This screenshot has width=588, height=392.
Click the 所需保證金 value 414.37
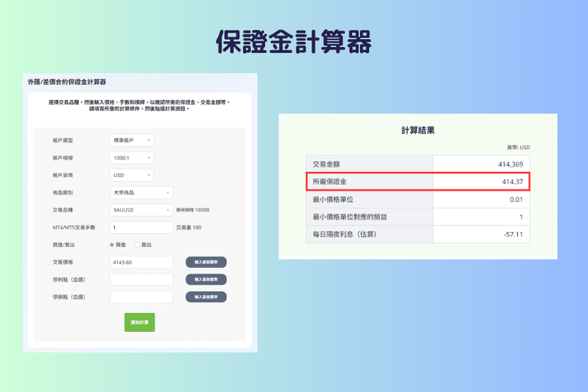pyautogui.click(x=512, y=182)
